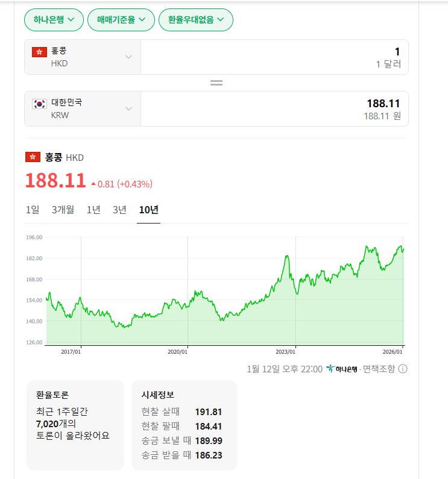Expand the 홍콩 HKD currency selector
Viewport: 448px width, 479px height.
[83, 57]
